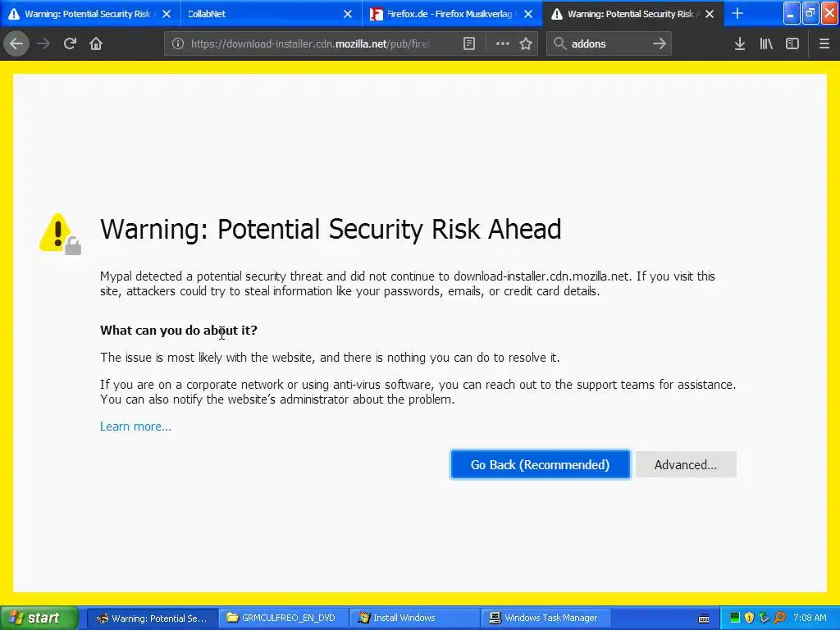Open page actions three-dot menu

(x=503, y=43)
